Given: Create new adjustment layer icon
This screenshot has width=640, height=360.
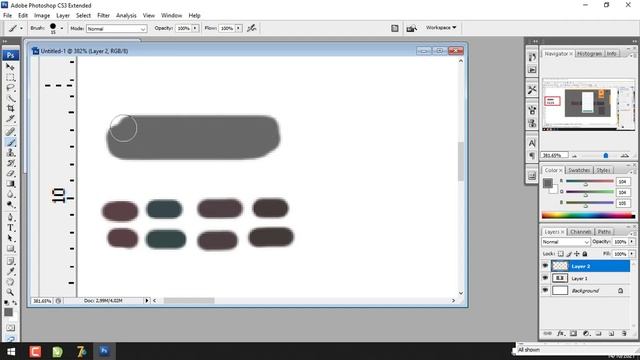Looking at the screenshot, I should click(x=586, y=333).
